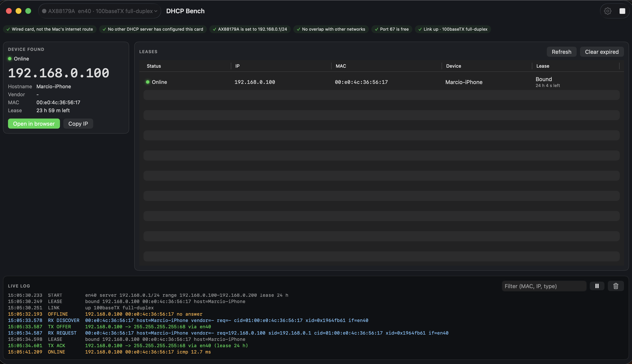632x364 pixels.
Task: Click the Clear expired button
Action: tap(602, 52)
